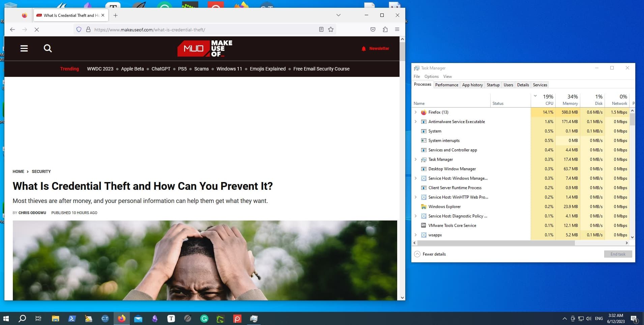Screen dimensions: 644x325
Task: Expand the wsappx process entry
Action: 415,235
